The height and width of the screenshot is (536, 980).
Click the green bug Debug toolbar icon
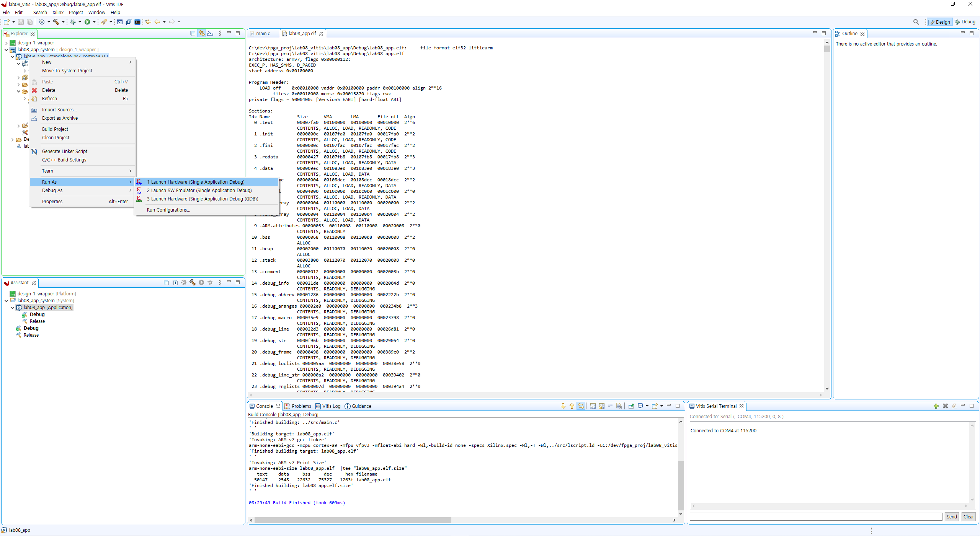73,22
